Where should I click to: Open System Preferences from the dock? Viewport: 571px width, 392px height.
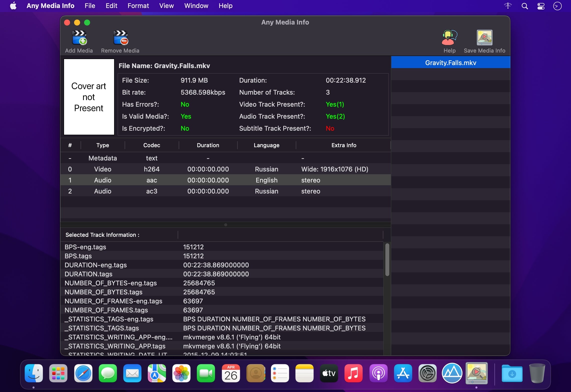427,373
